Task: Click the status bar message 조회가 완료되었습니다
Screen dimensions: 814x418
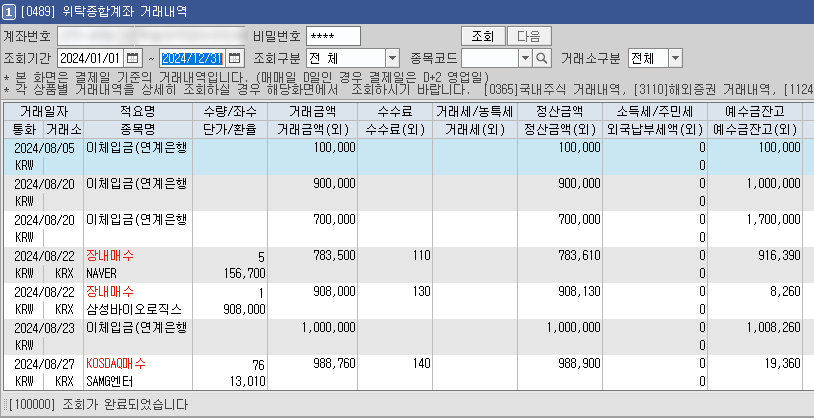Action: pos(125,404)
